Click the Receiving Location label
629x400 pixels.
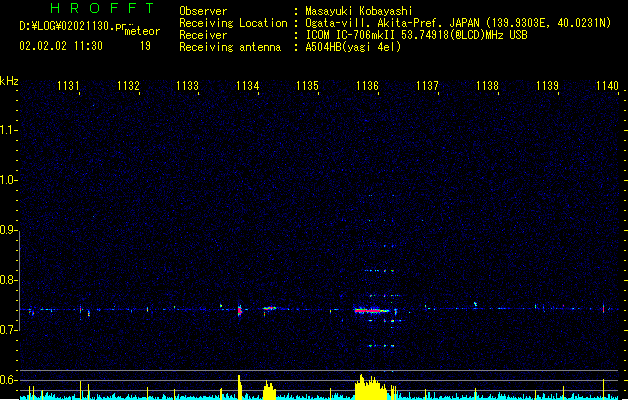point(233,23)
